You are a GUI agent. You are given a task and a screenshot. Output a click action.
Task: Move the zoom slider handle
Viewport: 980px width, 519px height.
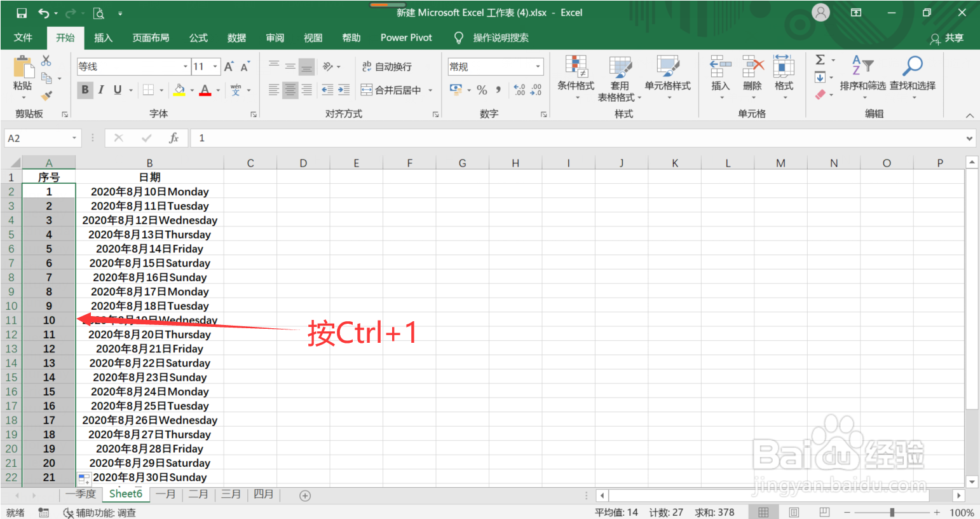pyautogui.click(x=892, y=512)
